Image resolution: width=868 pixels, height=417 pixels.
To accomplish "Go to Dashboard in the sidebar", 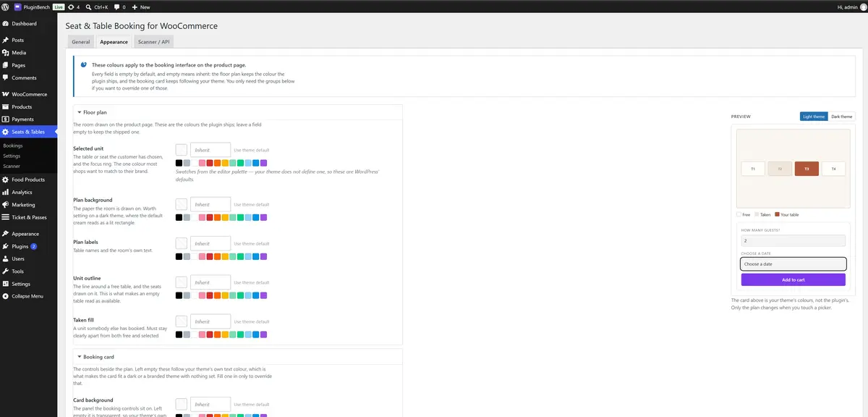I will pyautogui.click(x=29, y=24).
